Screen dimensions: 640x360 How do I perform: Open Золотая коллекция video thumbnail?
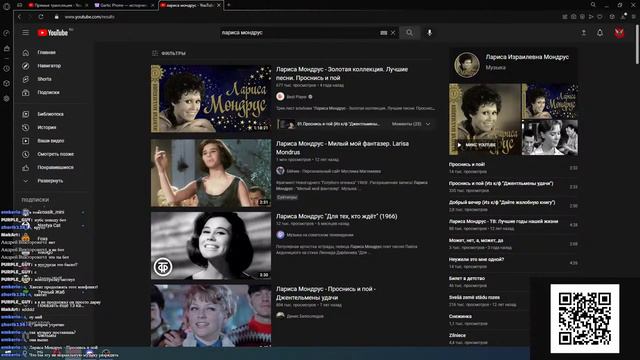point(211,98)
